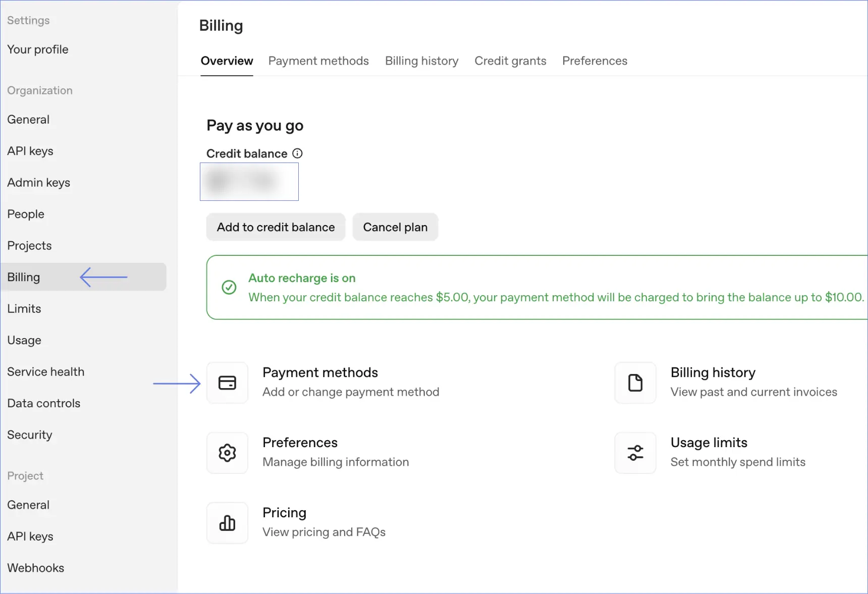Click the Credit balance info icon
The image size is (868, 594).
(298, 153)
